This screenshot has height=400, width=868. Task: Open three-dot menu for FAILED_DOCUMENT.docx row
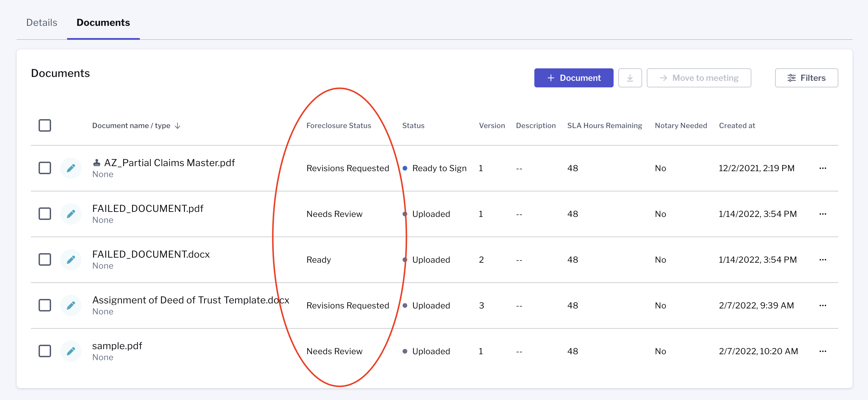tap(823, 260)
